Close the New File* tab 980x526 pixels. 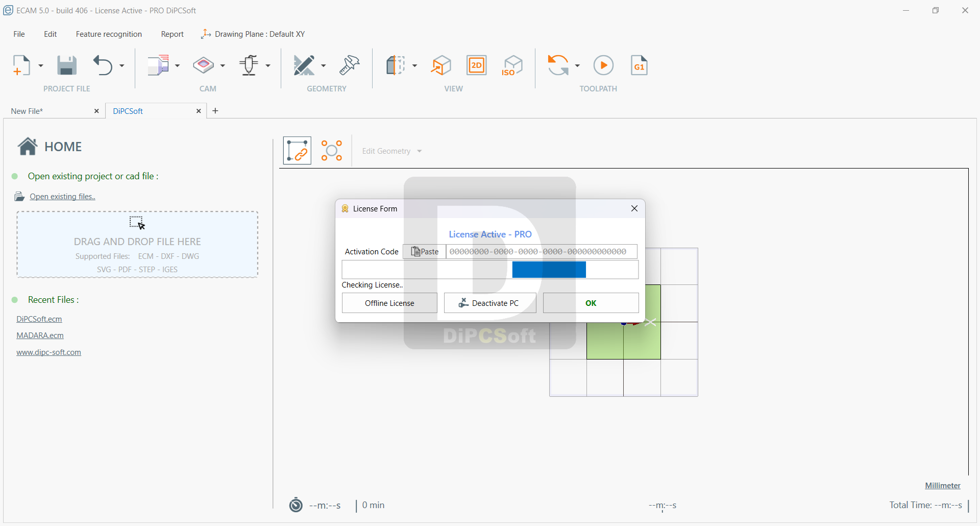click(x=96, y=111)
